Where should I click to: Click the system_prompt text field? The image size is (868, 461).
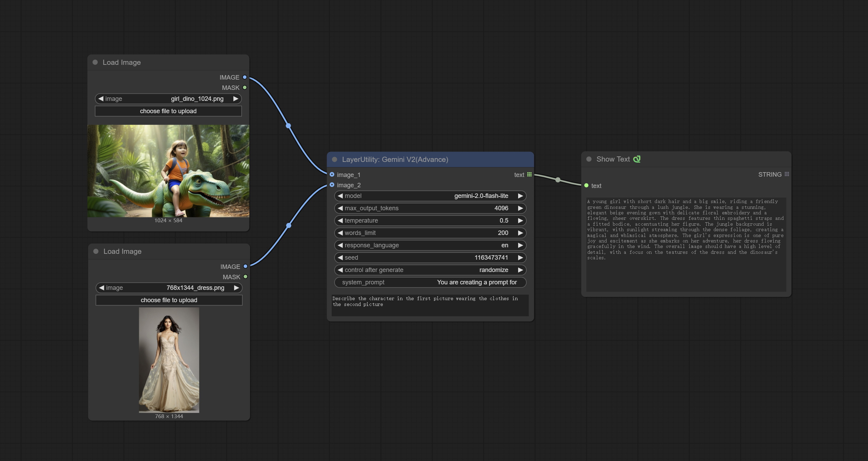[x=430, y=282]
